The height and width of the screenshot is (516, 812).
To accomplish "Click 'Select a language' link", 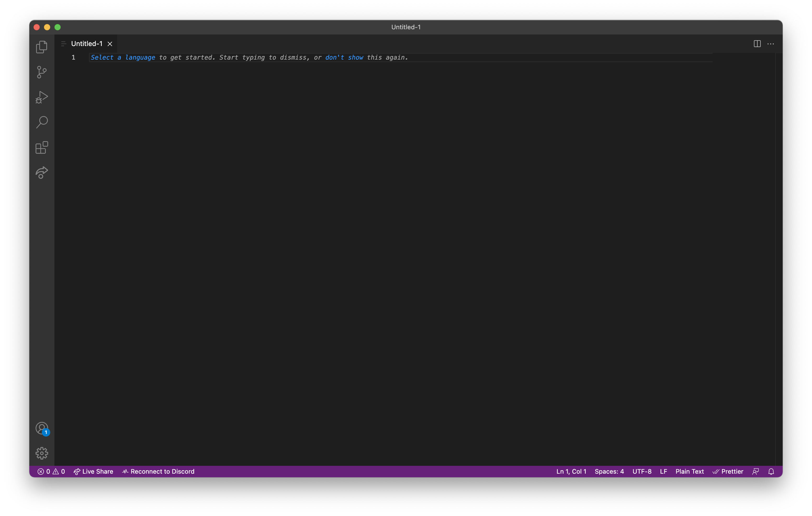I will [x=122, y=57].
